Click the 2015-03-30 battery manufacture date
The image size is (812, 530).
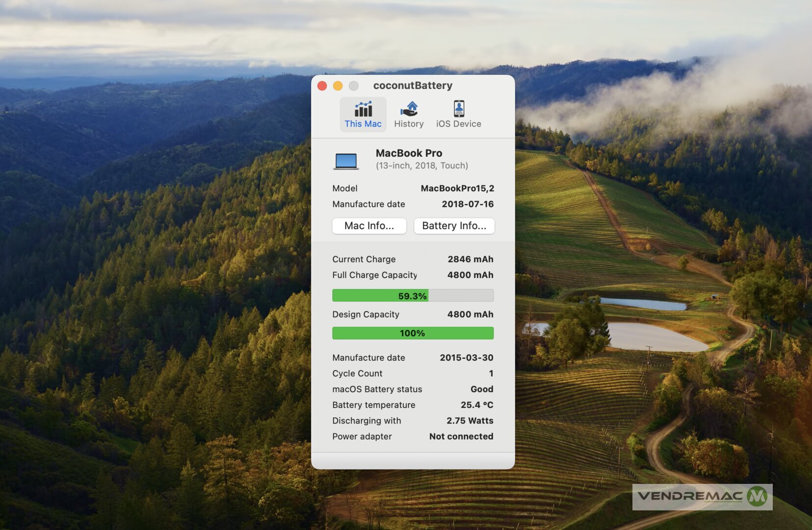click(x=466, y=358)
